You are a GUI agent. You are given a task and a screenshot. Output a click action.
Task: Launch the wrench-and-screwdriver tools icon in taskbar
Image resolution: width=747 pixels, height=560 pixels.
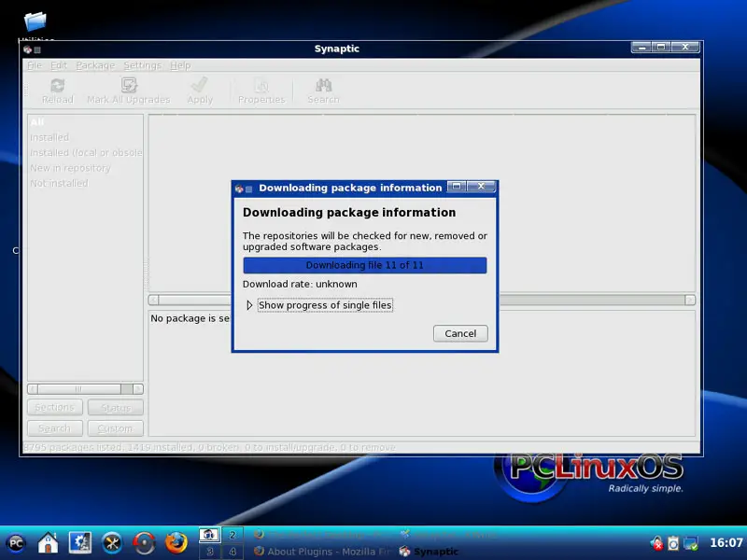point(112,543)
